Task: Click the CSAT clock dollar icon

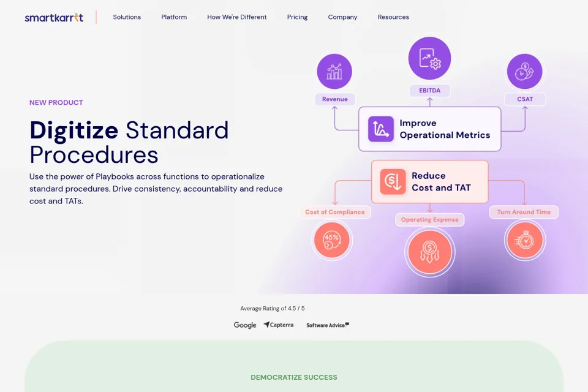Action: (525, 71)
